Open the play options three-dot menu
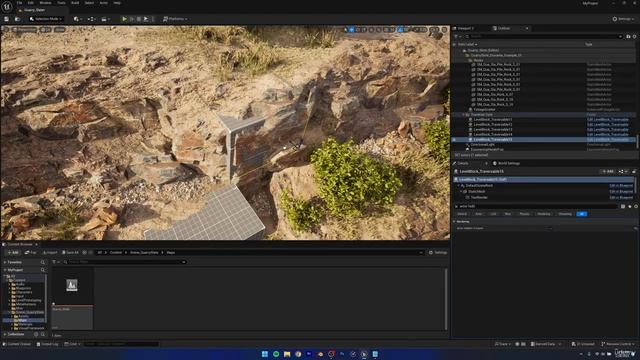Screen dimensions: 640x360 tap(153, 19)
